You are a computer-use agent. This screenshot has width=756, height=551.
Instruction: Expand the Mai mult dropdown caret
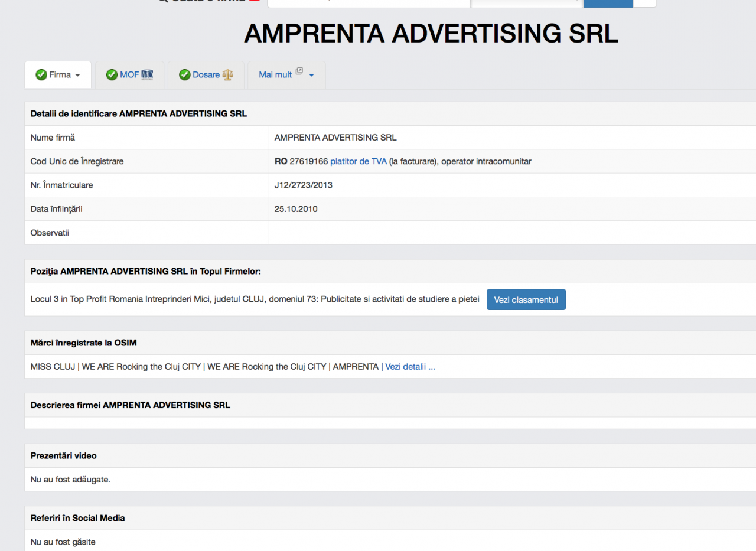pyautogui.click(x=311, y=76)
